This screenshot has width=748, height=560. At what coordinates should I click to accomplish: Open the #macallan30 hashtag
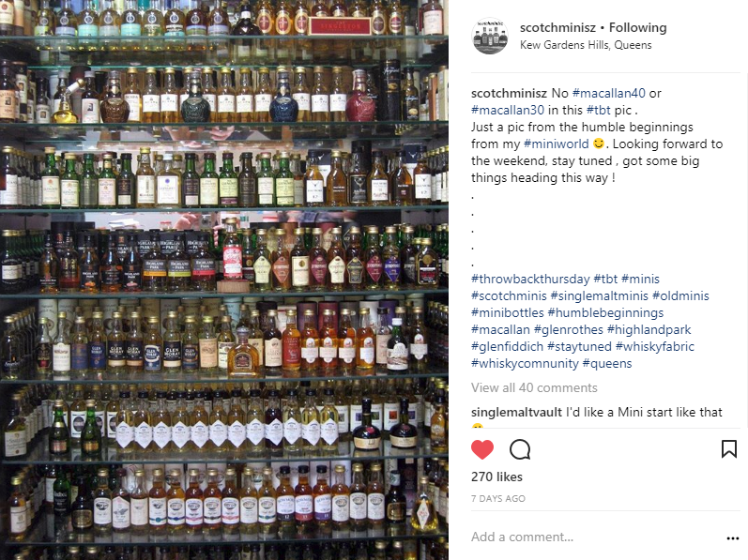click(x=508, y=110)
